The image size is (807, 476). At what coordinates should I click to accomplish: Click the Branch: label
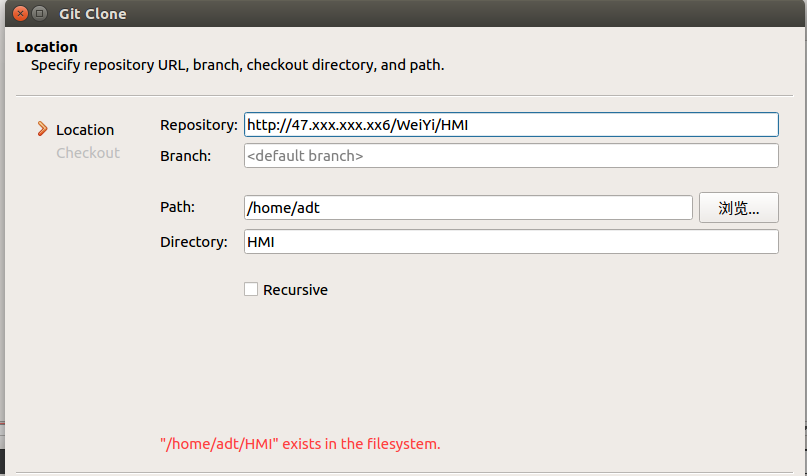point(185,156)
